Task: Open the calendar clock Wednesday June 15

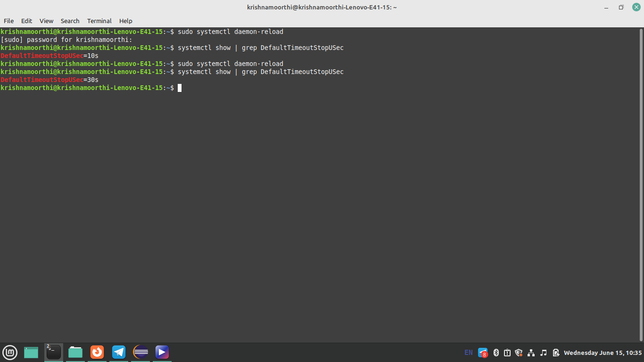Action: [603, 353]
